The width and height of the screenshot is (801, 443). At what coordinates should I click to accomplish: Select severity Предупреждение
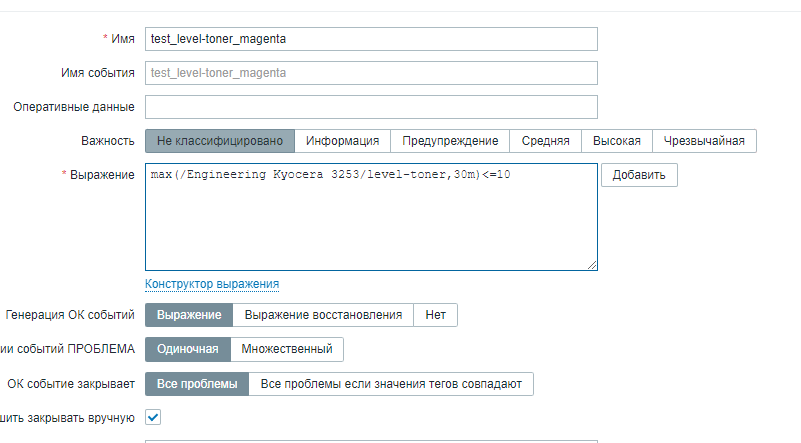click(450, 141)
